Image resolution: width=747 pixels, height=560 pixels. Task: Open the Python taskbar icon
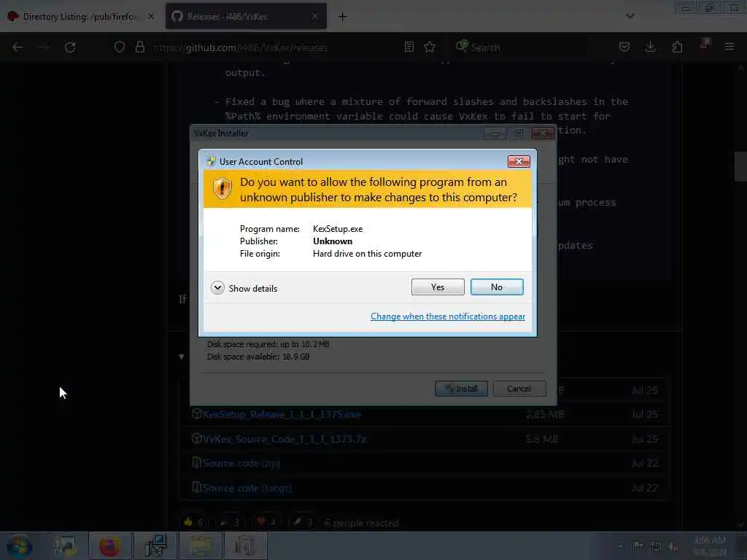tap(64, 546)
